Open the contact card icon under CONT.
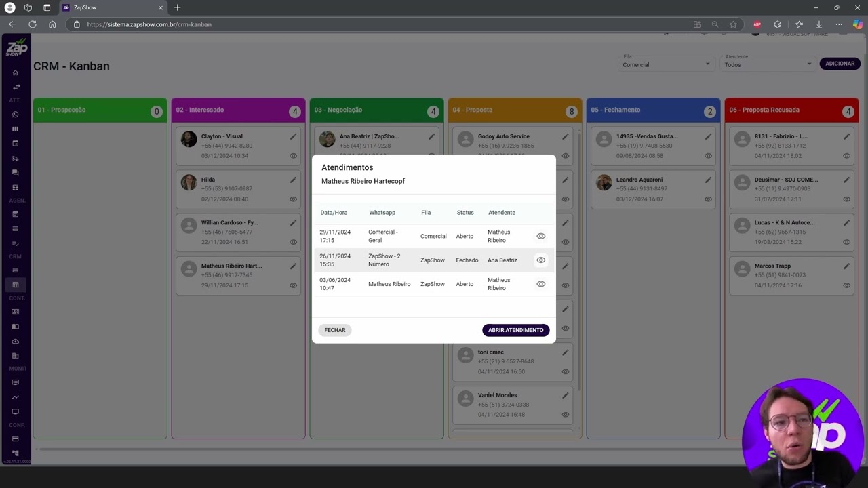Image resolution: width=868 pixels, height=488 pixels. tap(16, 312)
